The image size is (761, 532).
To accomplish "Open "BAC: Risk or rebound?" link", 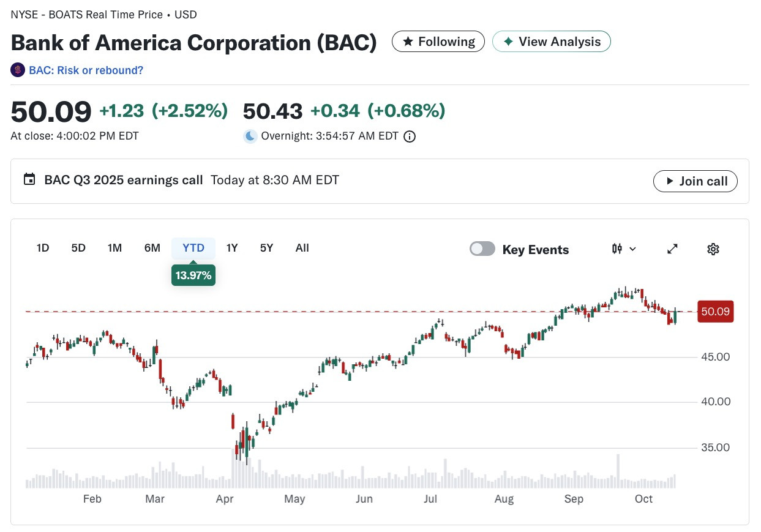I will (x=86, y=70).
